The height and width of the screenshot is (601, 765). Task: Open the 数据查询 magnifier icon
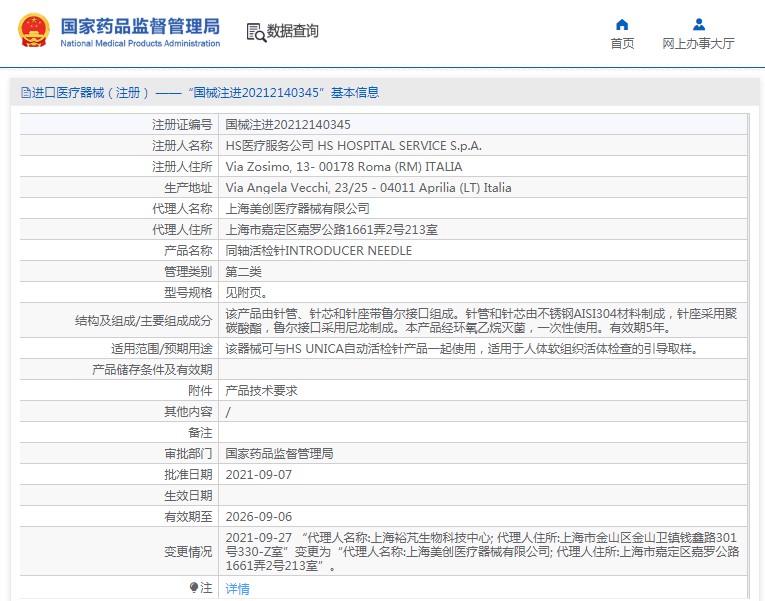(256, 32)
